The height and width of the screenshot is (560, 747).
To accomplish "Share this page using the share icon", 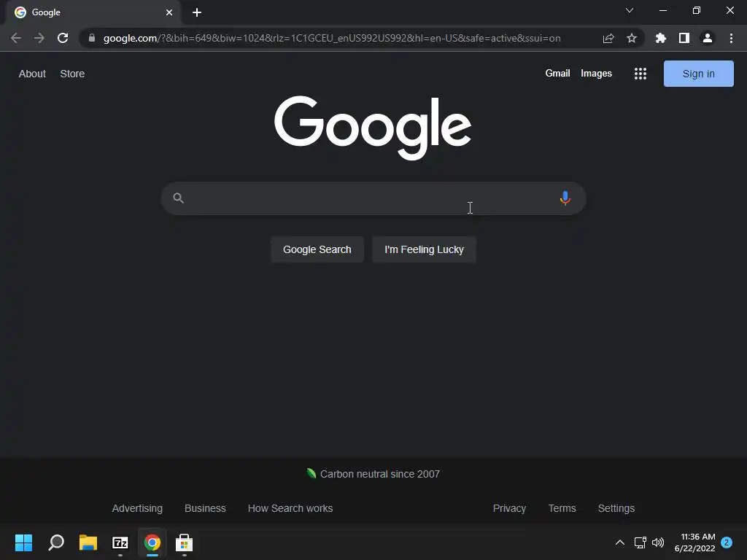I will point(608,38).
